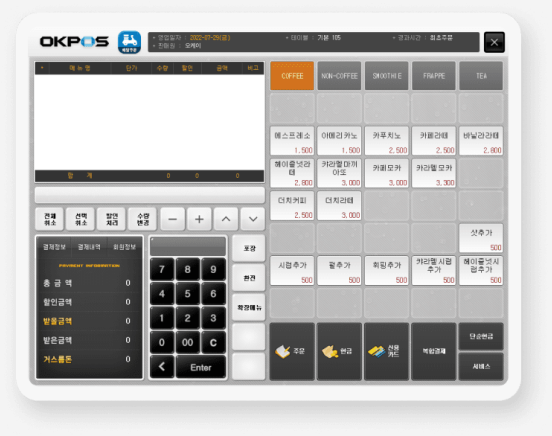Clear keypad entry with the C key
The image size is (552, 436).
(x=213, y=342)
